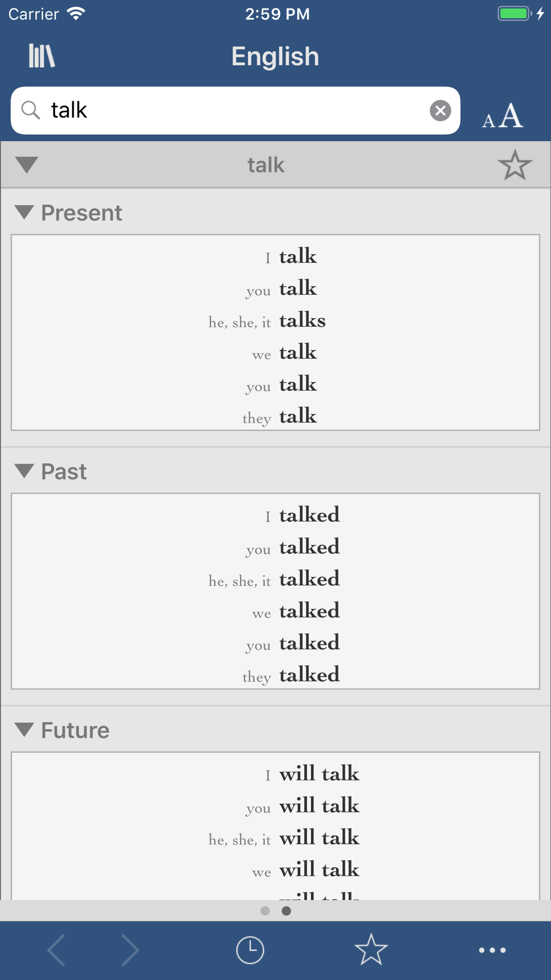The height and width of the screenshot is (980, 551).
Task: Tap the font size AA icon
Action: click(503, 116)
